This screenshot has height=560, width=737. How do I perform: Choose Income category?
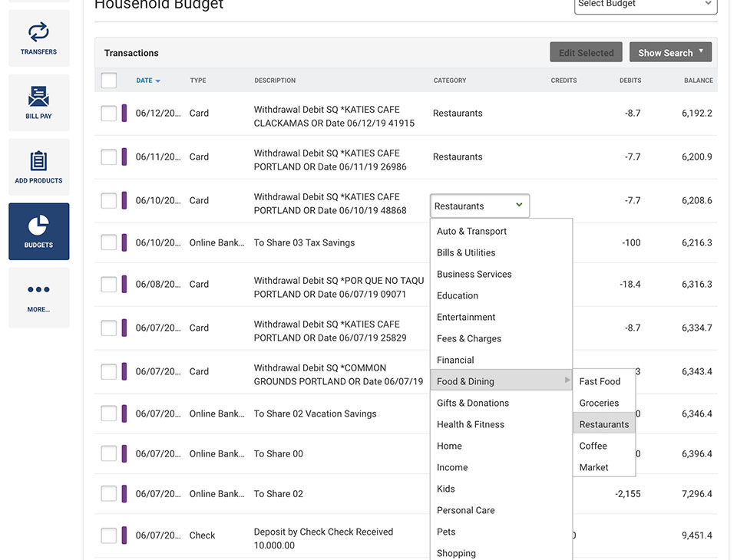[x=501, y=468]
